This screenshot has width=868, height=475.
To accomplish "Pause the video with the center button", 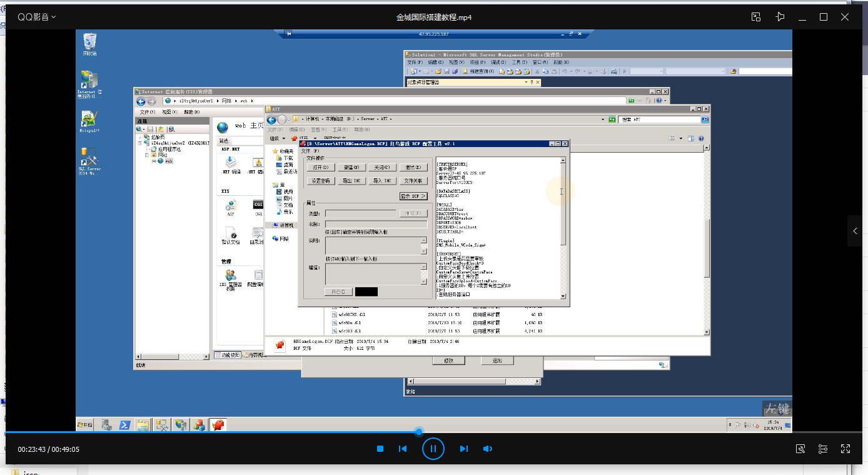I will 433,449.
